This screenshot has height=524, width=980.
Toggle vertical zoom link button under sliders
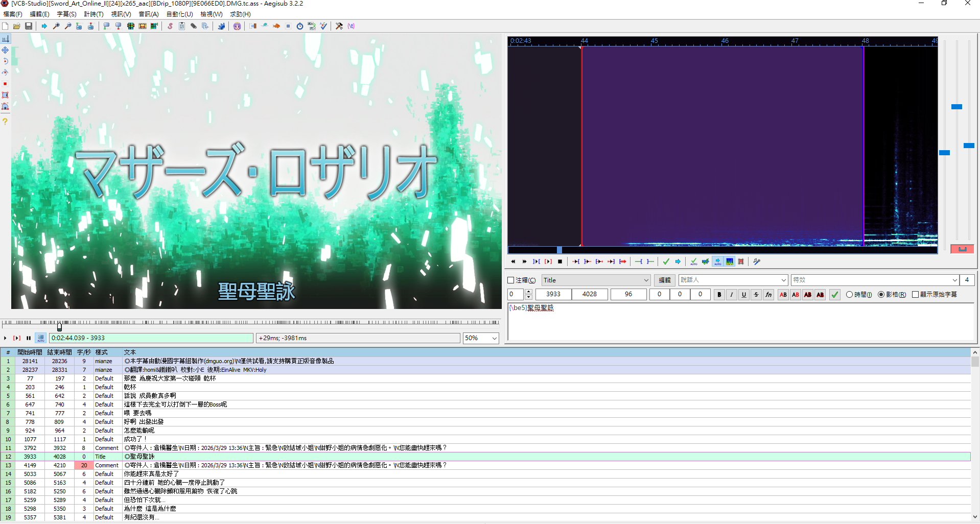pos(962,249)
